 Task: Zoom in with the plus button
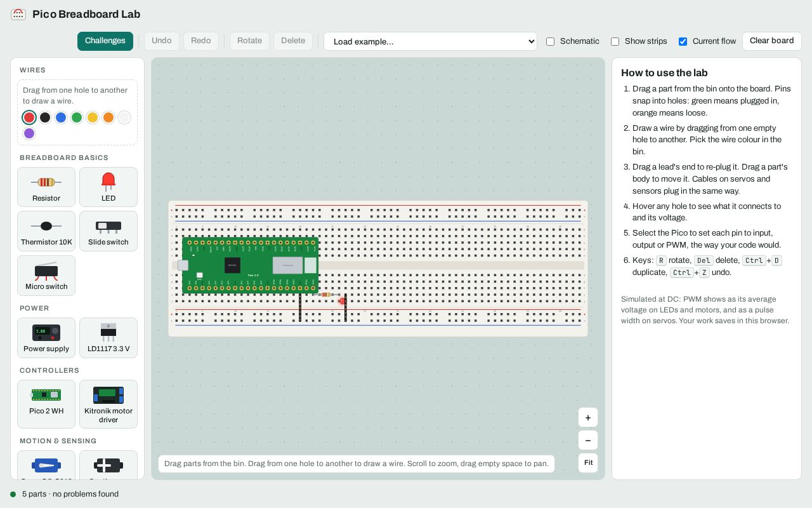[x=588, y=417]
